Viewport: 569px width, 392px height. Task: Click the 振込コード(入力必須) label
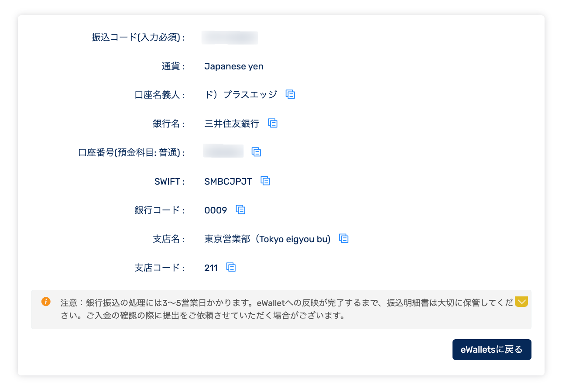138,38
